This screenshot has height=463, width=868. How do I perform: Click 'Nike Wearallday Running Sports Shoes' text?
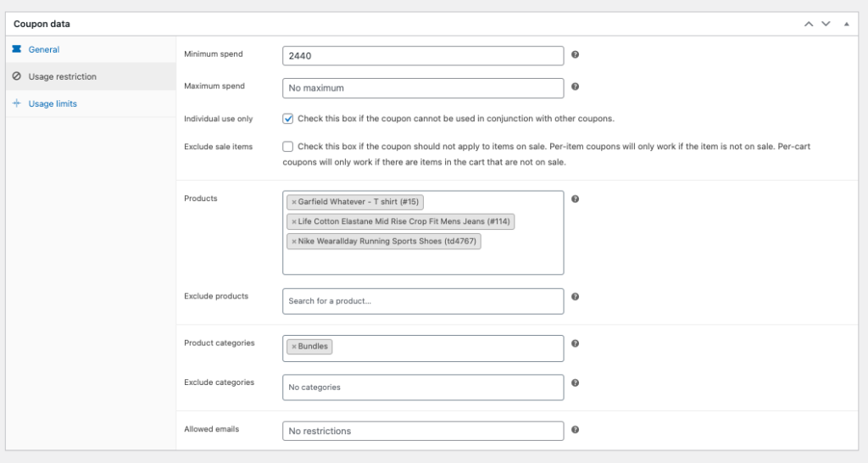pyautogui.click(x=370, y=241)
